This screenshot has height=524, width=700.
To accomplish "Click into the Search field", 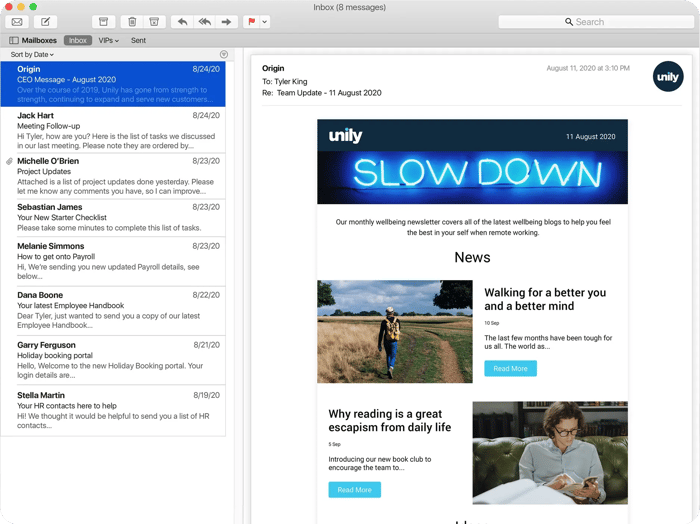I will (x=596, y=22).
